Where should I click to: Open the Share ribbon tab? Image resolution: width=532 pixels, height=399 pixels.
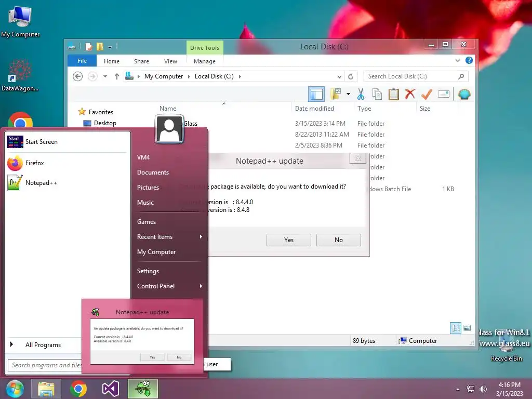click(x=141, y=61)
